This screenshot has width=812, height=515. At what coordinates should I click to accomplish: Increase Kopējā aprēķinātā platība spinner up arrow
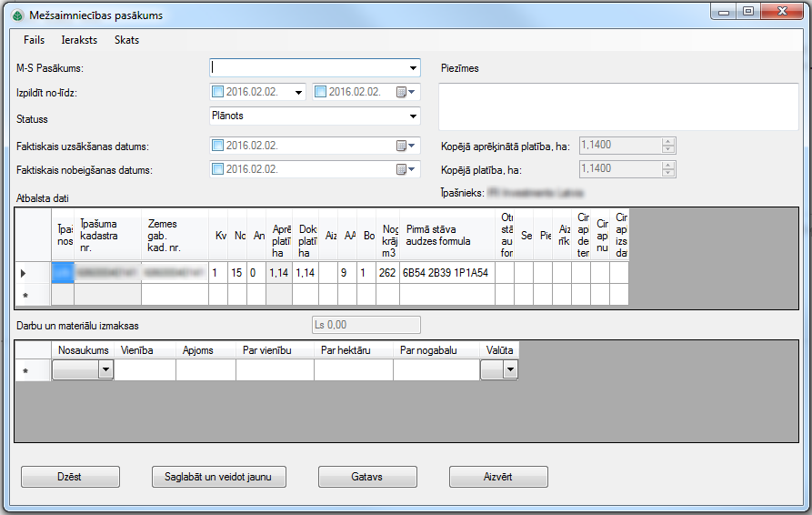pyautogui.click(x=668, y=141)
